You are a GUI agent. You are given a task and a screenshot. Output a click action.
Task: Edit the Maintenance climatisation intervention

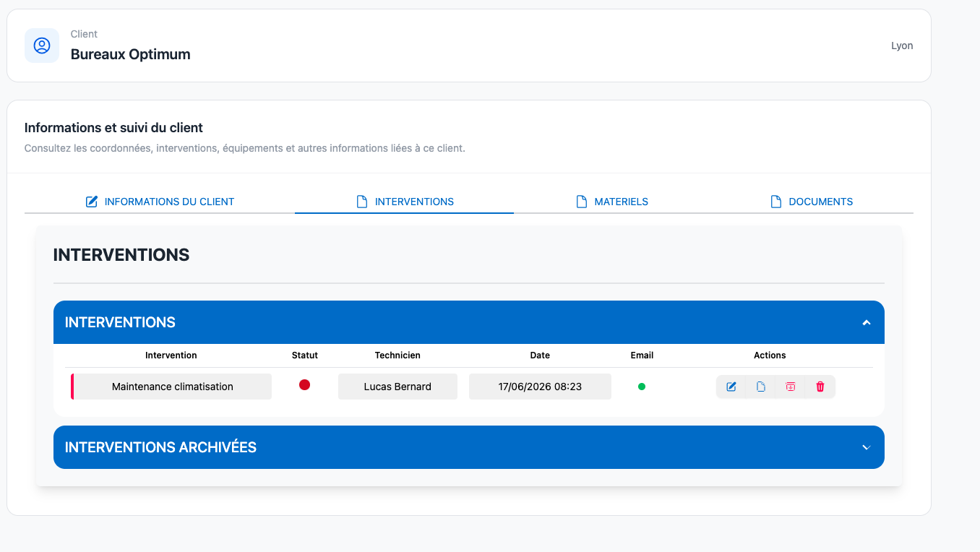click(731, 387)
